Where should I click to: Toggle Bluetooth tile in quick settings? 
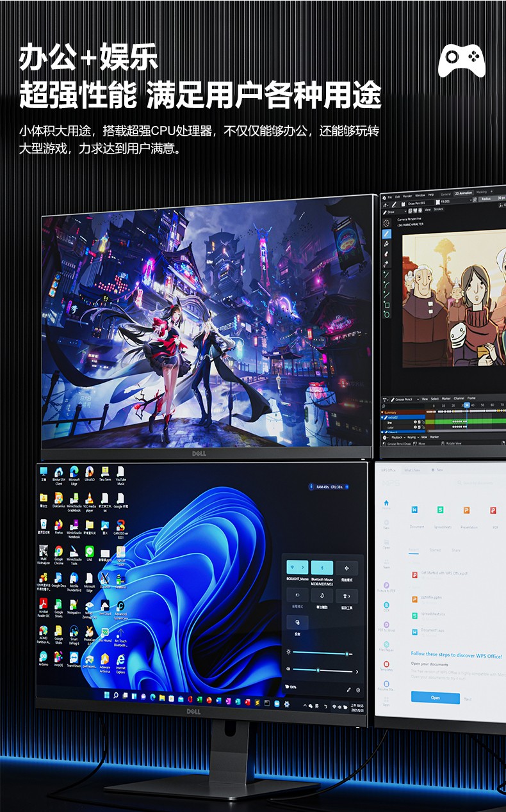tap(322, 568)
